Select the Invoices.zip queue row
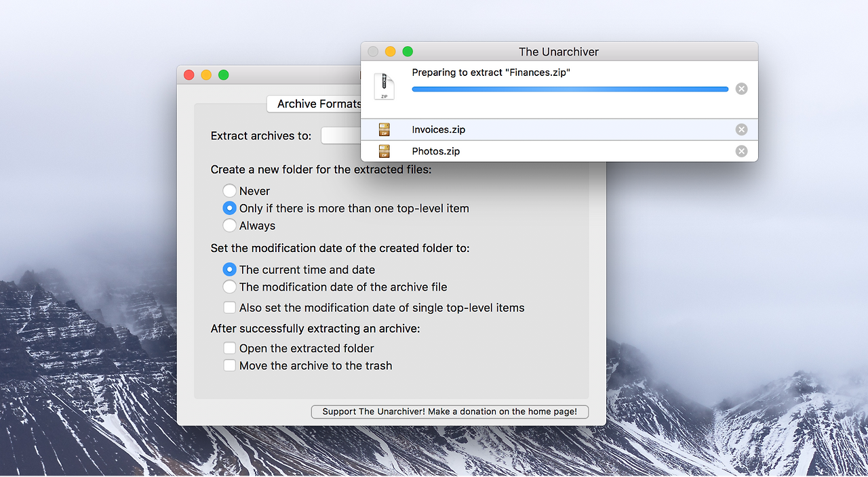 tap(542, 129)
